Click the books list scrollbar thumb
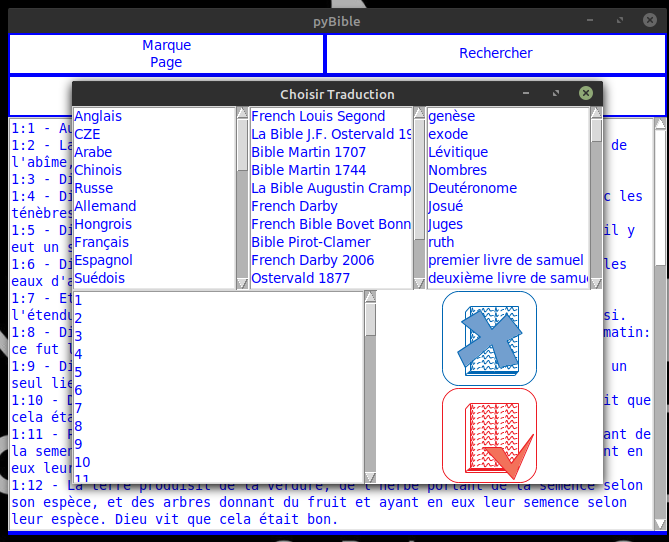Viewport: 669px width, 542px height. point(596,131)
